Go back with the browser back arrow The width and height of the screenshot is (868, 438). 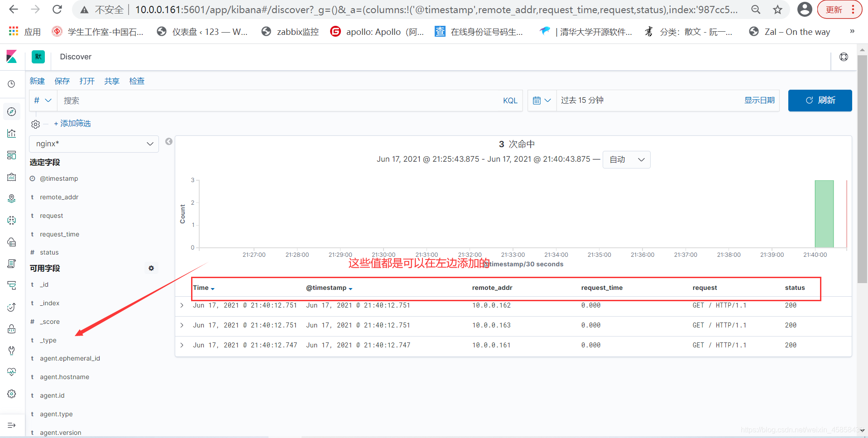pos(14,10)
